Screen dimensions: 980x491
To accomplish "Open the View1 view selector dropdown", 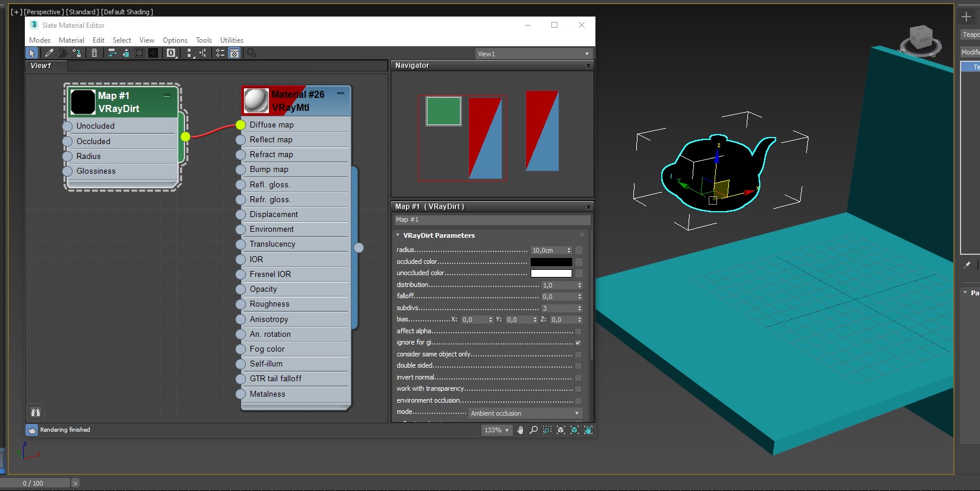I will 533,54.
